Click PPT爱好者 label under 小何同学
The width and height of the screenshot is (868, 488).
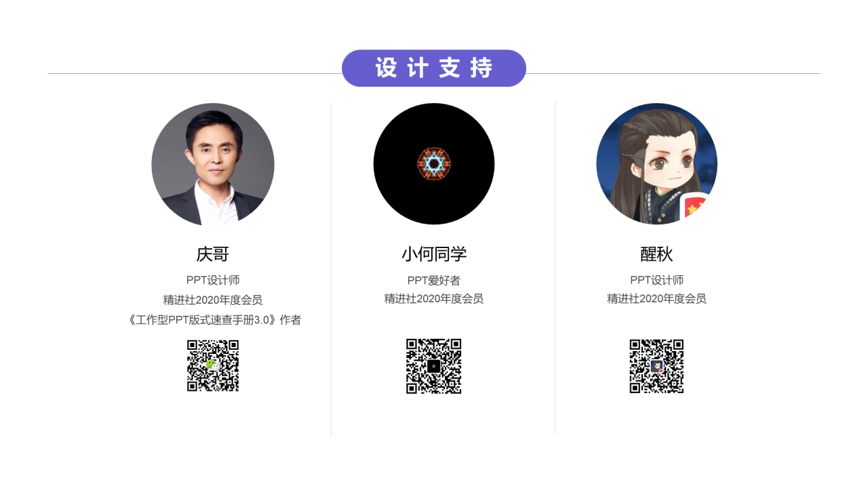(x=434, y=280)
